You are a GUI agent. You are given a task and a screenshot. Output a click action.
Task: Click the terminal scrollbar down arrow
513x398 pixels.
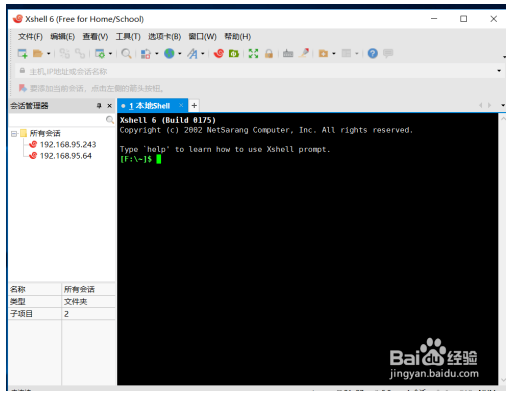click(x=503, y=380)
